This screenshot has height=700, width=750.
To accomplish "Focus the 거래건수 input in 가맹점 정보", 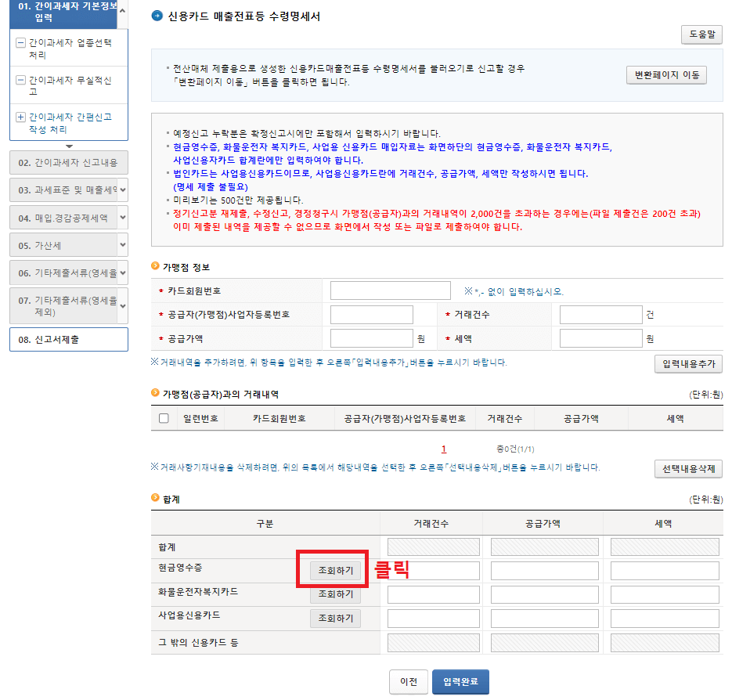I will tap(600, 314).
